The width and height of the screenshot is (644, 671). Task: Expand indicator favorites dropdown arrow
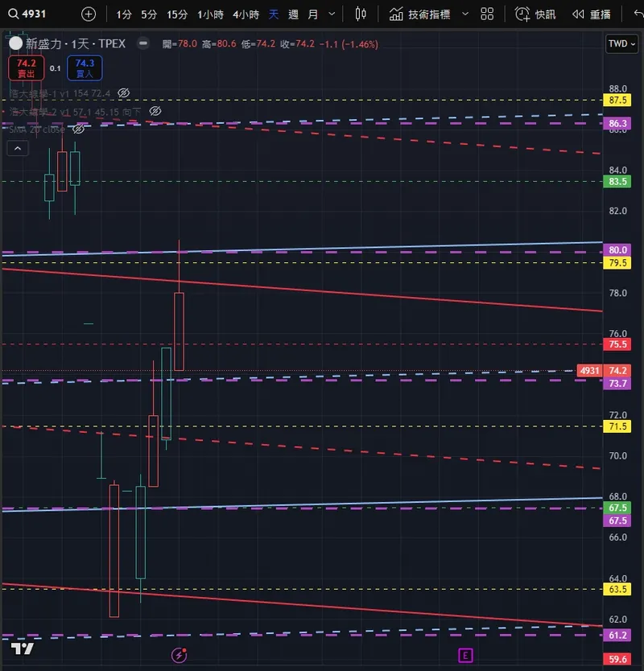click(465, 14)
